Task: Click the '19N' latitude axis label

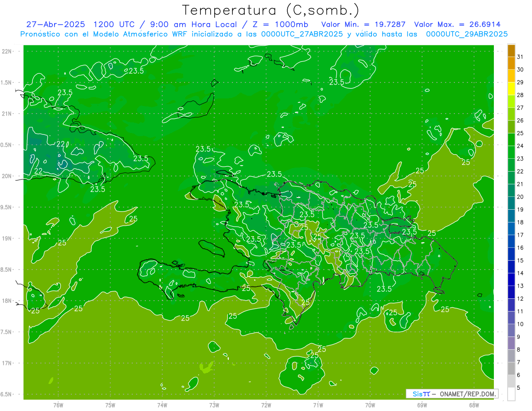Action: click(7, 238)
